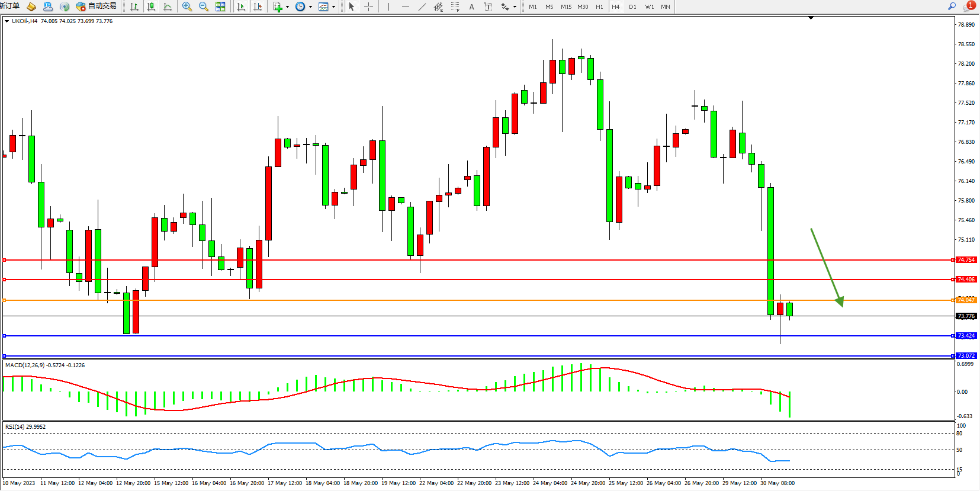
Task: Click the chart shift triangle marker
Action: click(811, 18)
